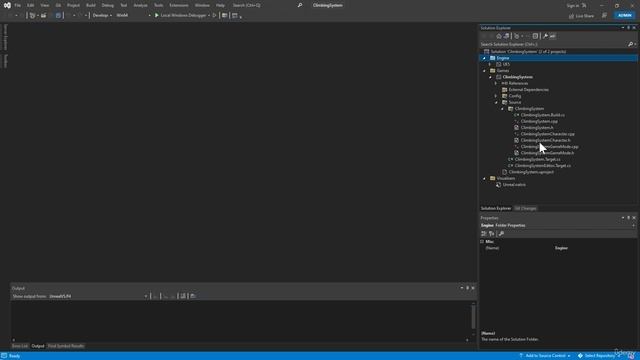This screenshot has height=360, width=640.
Task: Open the Project menu
Action: pyautogui.click(x=73, y=5)
